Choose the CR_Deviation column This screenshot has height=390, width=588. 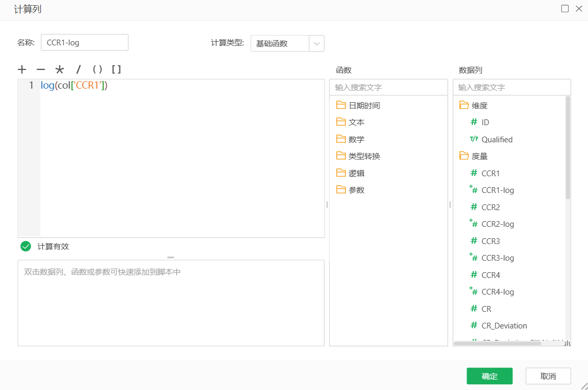(x=504, y=326)
